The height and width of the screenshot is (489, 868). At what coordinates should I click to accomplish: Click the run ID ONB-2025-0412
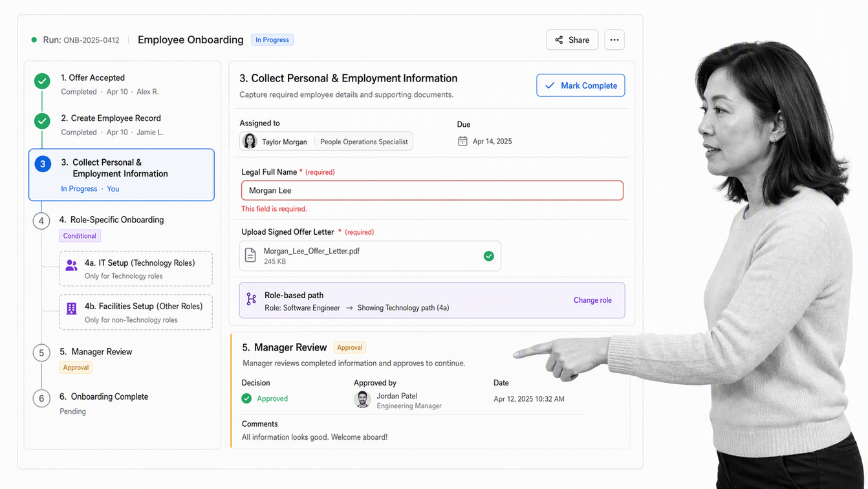[91, 40]
